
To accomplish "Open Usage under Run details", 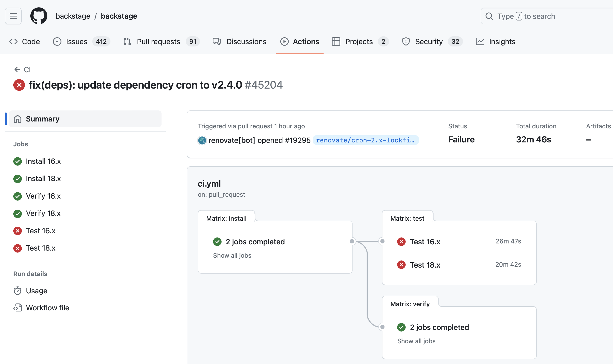I will [x=30, y=291].
